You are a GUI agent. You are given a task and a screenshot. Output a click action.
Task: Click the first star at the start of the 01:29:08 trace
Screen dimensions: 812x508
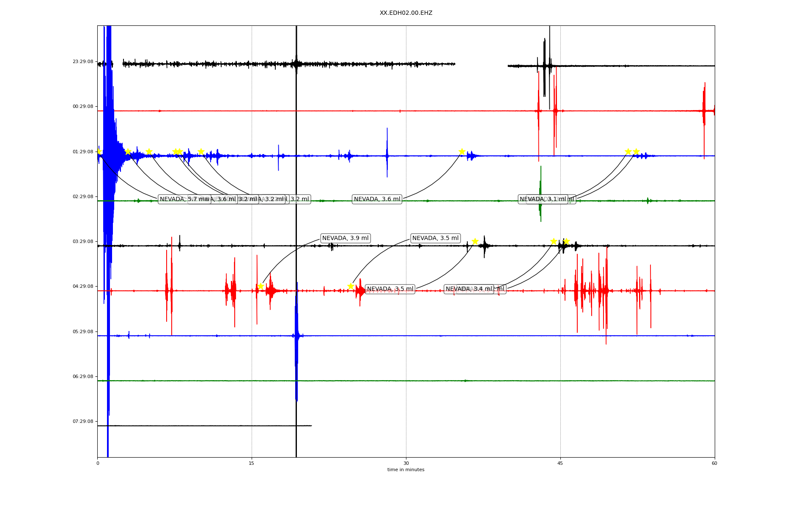[99, 152]
